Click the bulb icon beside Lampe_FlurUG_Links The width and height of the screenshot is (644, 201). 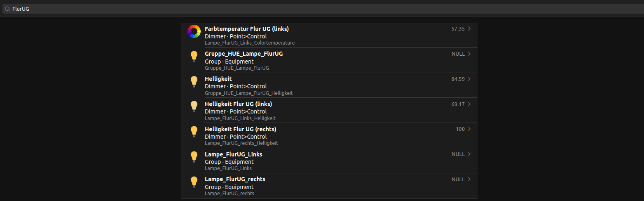tap(194, 157)
